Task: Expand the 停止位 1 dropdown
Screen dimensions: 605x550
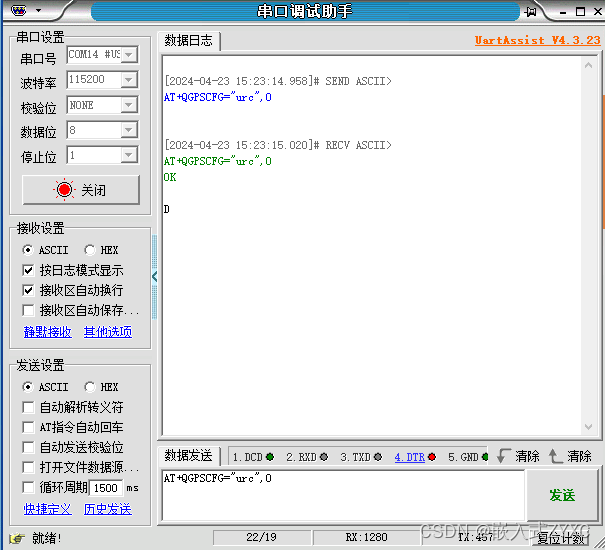Action: (x=129, y=155)
